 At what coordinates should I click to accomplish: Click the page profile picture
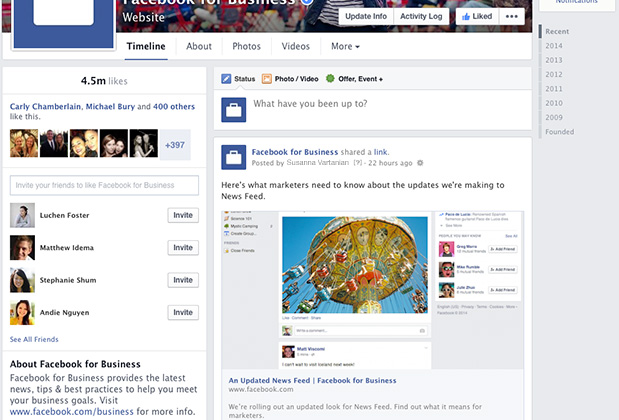click(x=64, y=24)
